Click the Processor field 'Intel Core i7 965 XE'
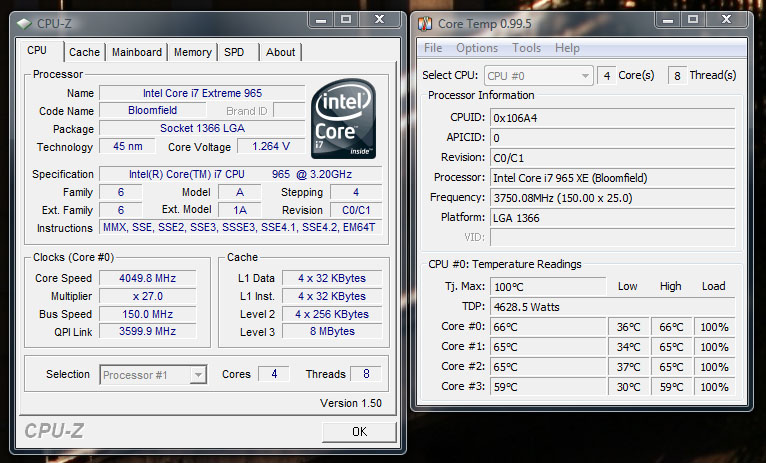This screenshot has height=463, width=766. [613, 178]
